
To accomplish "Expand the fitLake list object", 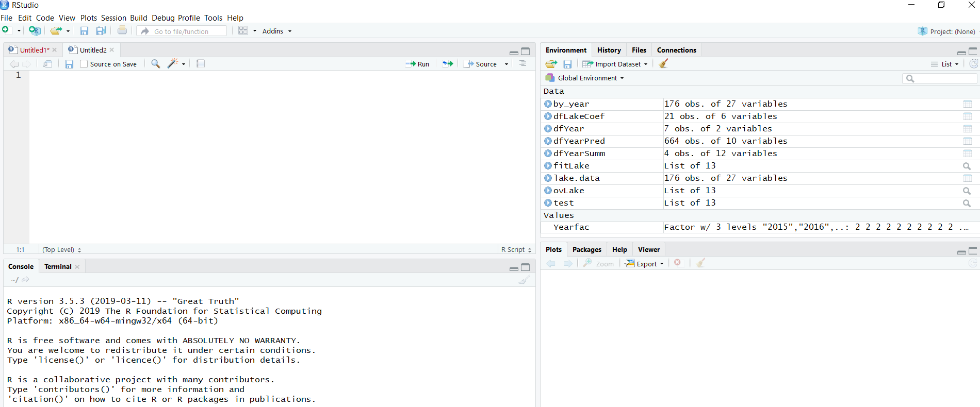I will tap(548, 166).
